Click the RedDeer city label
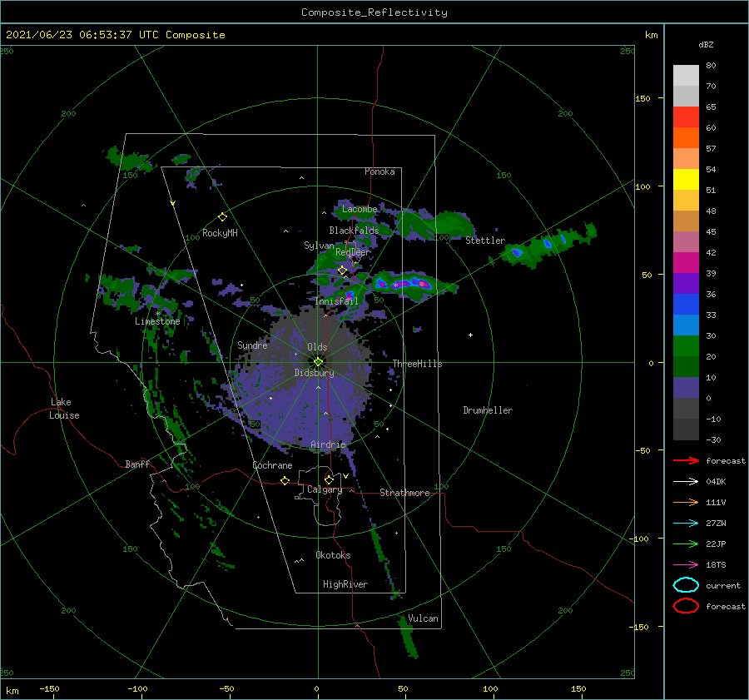749x700 pixels. coord(353,252)
